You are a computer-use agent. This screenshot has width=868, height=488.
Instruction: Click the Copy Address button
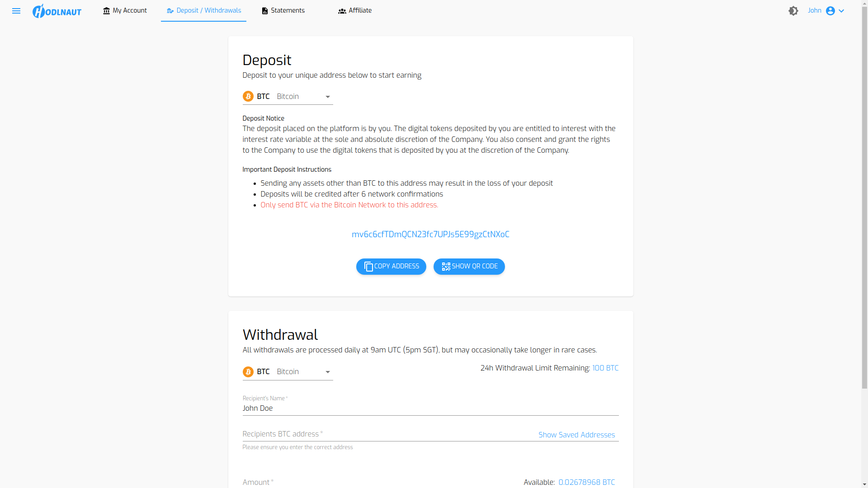tap(391, 267)
